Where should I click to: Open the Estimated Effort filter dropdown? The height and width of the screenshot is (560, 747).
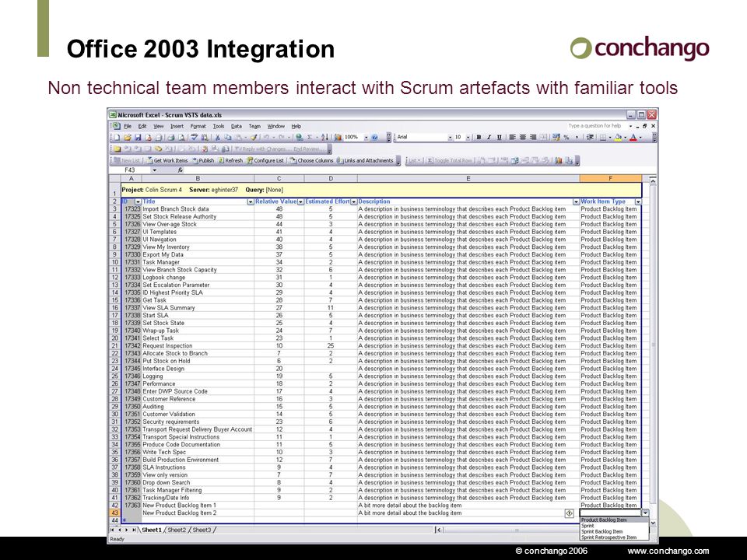coord(354,202)
